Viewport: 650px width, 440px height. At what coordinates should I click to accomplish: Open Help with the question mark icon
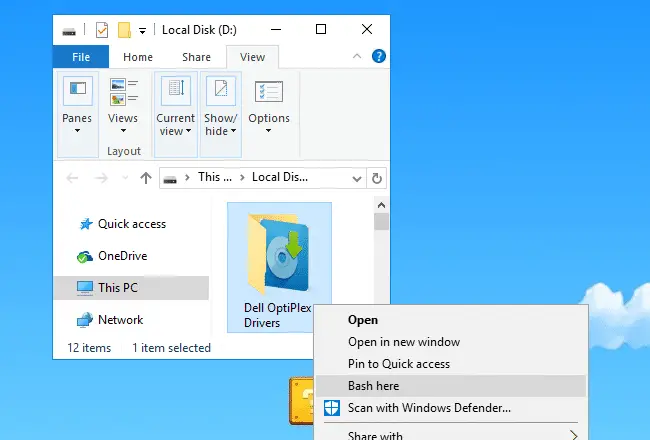tap(378, 56)
